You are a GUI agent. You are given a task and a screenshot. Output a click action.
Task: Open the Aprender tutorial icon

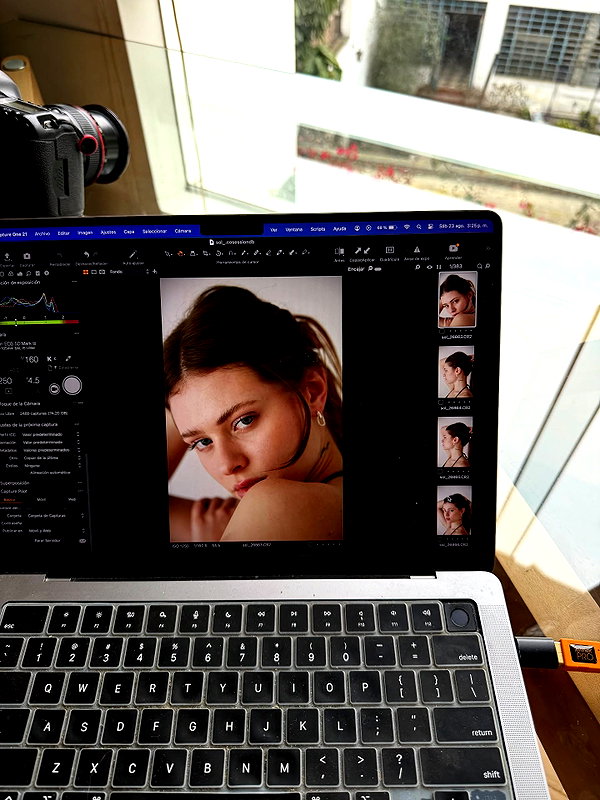coord(453,248)
